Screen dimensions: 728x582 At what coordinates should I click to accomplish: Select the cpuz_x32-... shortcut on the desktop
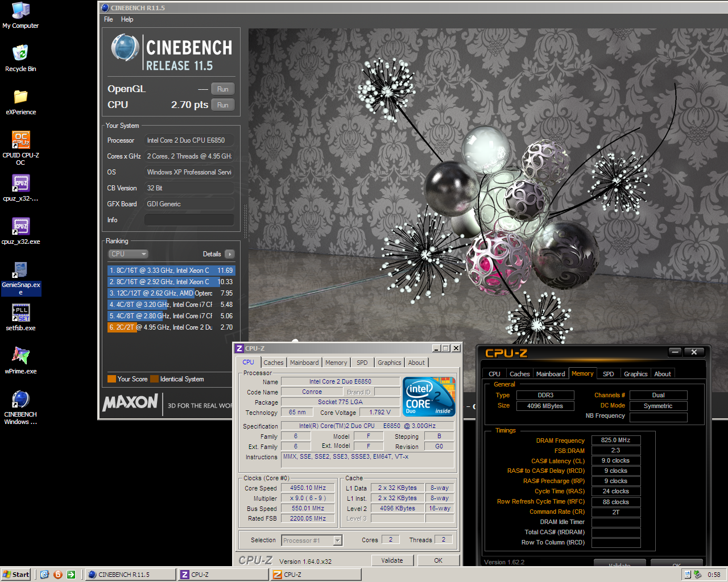click(20, 188)
